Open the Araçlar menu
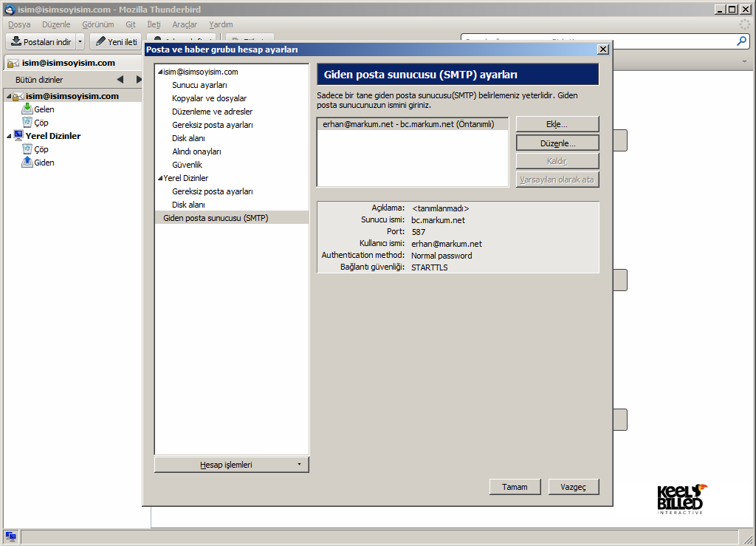The width and height of the screenshot is (756, 546). click(x=185, y=24)
